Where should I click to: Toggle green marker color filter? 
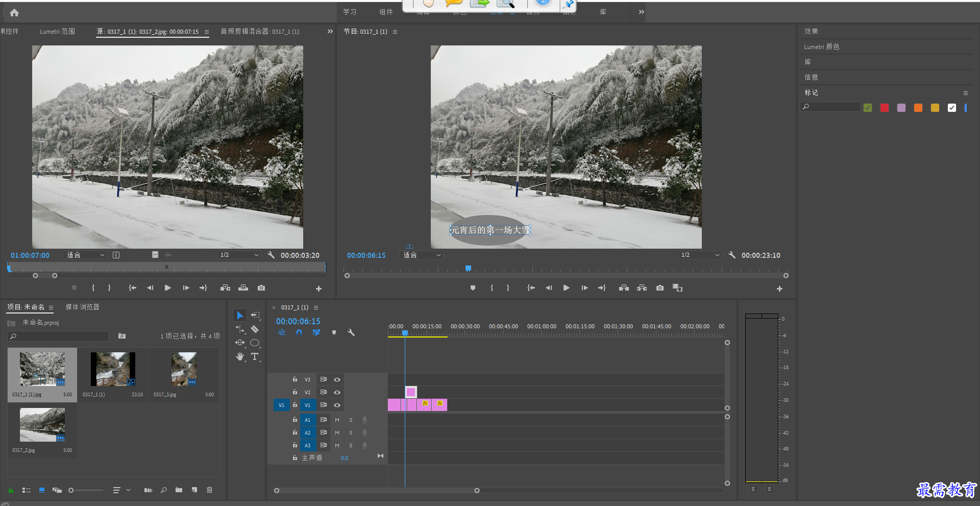point(868,108)
